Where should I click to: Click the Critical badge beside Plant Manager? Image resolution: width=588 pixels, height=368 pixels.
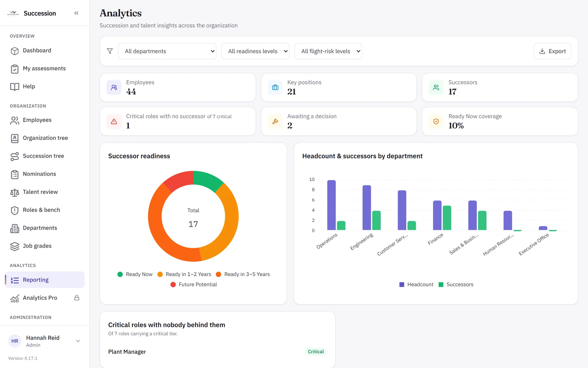pyautogui.click(x=316, y=352)
